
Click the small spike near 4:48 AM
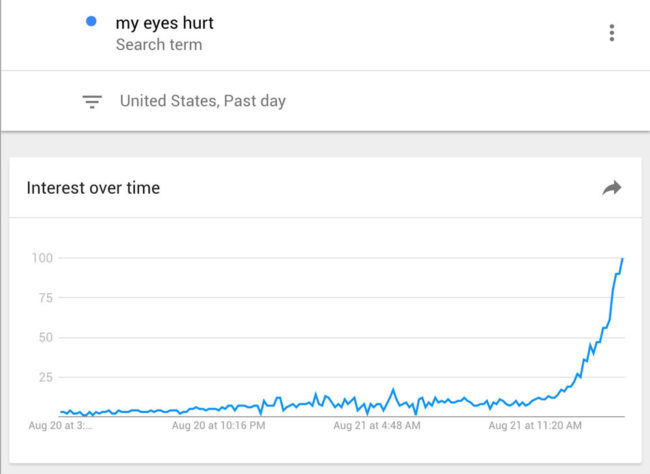(393, 390)
